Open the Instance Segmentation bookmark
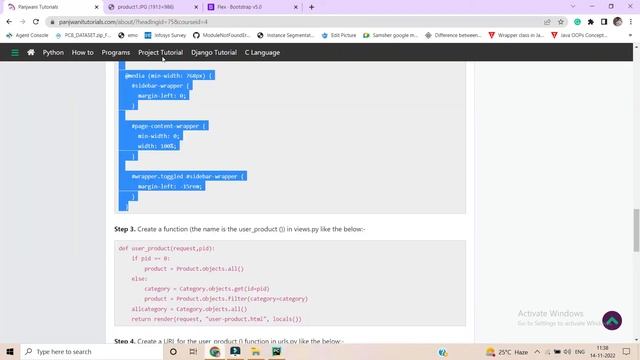This screenshot has width=640, height=360. click(286, 36)
